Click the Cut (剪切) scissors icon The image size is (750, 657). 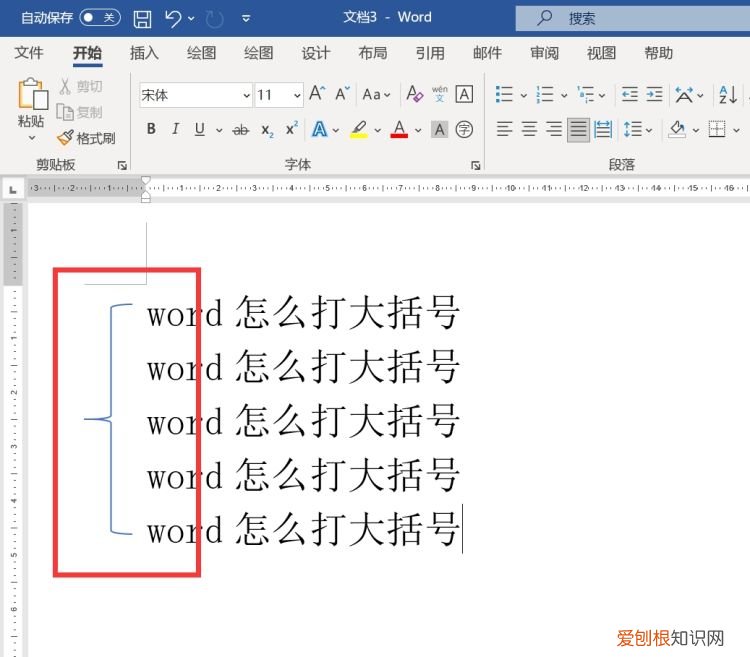tap(65, 86)
